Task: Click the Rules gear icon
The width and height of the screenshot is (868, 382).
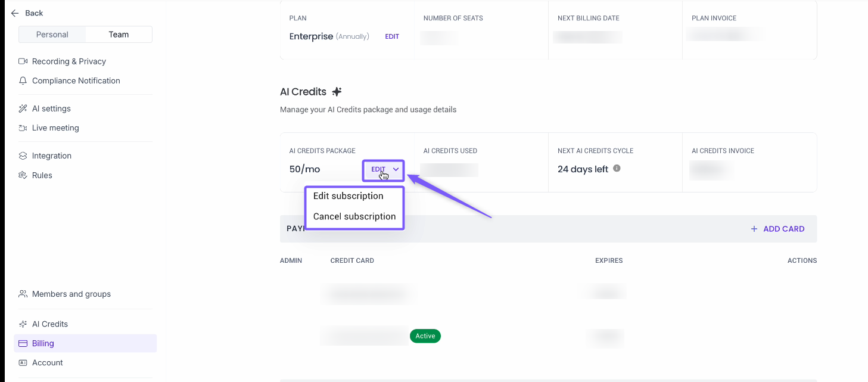Action: pyautogui.click(x=23, y=175)
